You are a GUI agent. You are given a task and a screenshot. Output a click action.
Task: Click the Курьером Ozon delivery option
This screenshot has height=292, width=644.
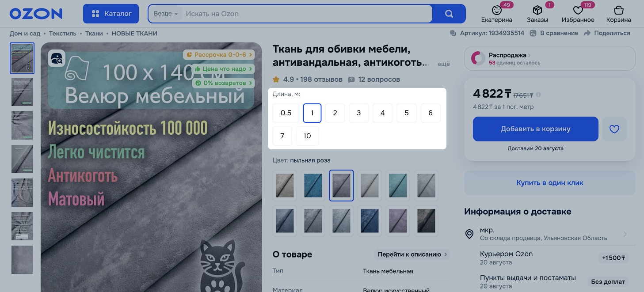(507, 254)
